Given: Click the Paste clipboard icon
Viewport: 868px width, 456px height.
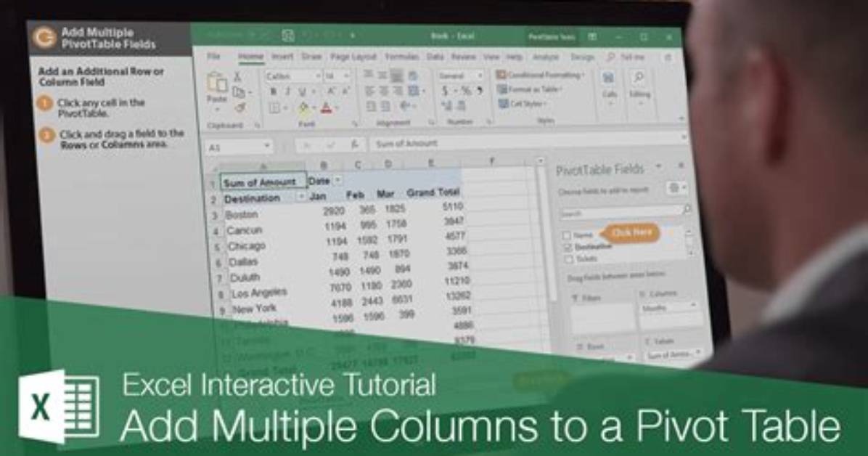Looking at the screenshot, I should [216, 83].
